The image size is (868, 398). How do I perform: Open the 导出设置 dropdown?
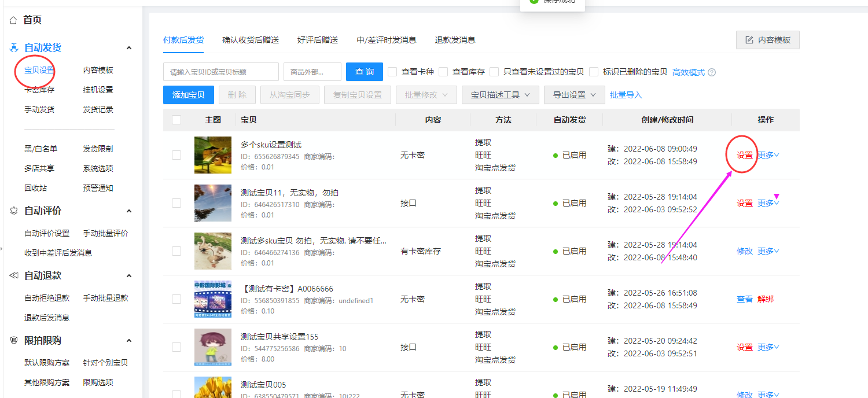pyautogui.click(x=574, y=95)
